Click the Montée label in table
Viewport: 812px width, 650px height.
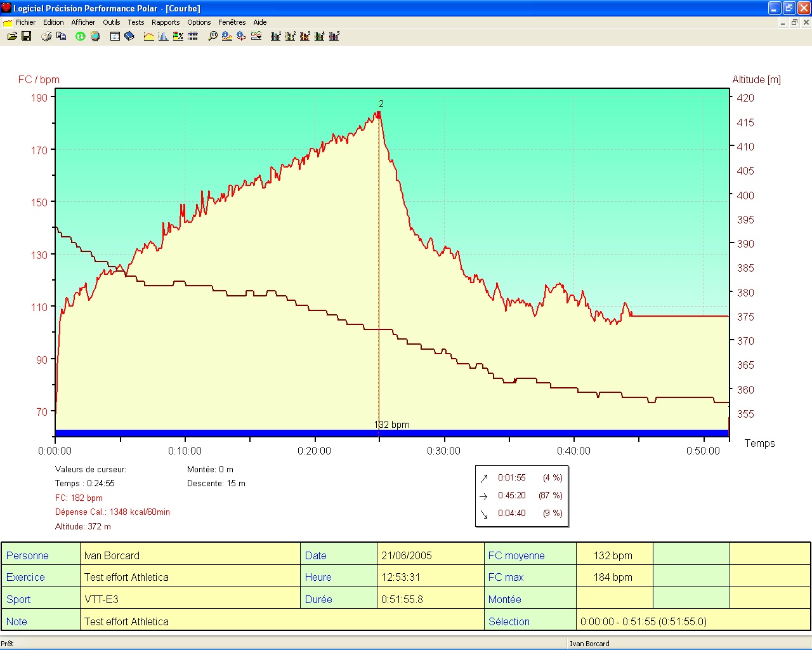coord(505,599)
